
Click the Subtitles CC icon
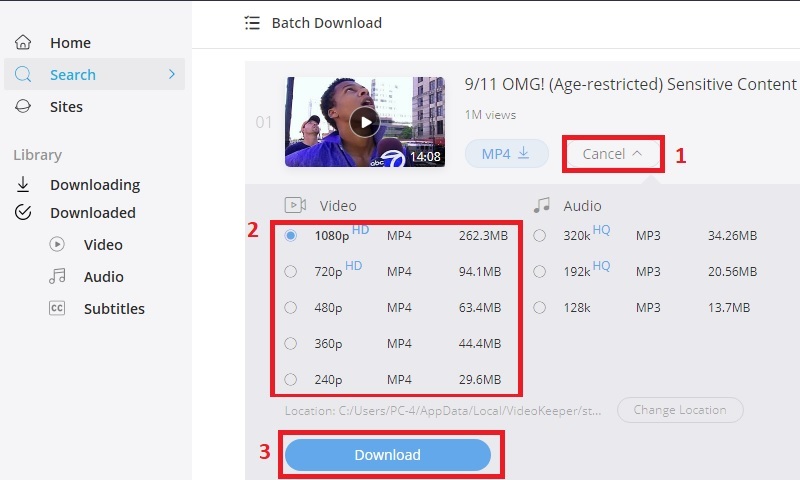57,308
